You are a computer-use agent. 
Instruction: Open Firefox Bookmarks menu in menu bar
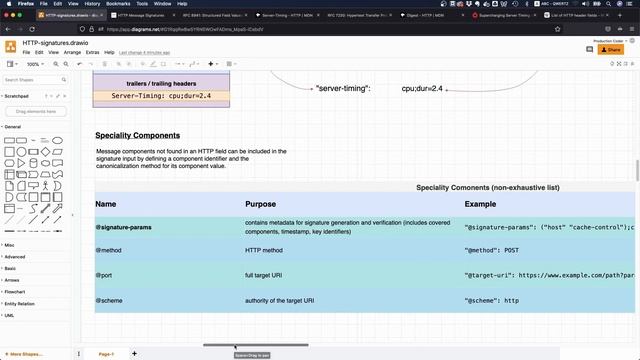coord(118,4)
